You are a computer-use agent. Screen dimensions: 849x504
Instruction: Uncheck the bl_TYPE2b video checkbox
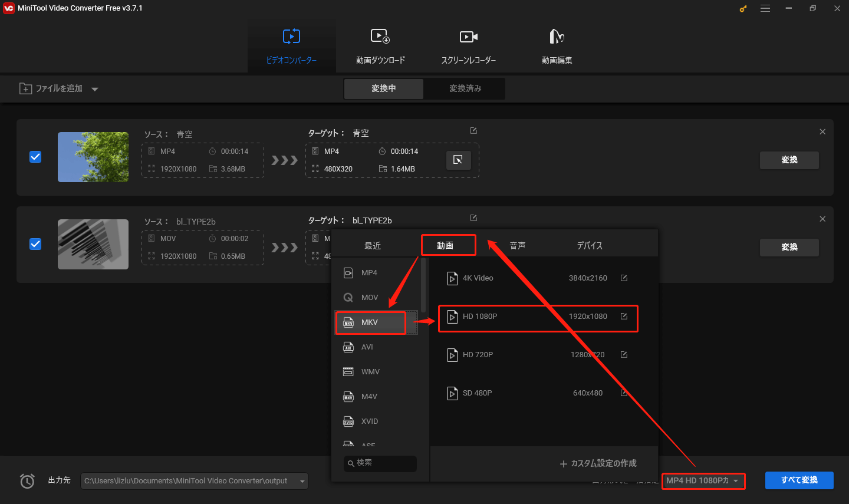pos(35,244)
